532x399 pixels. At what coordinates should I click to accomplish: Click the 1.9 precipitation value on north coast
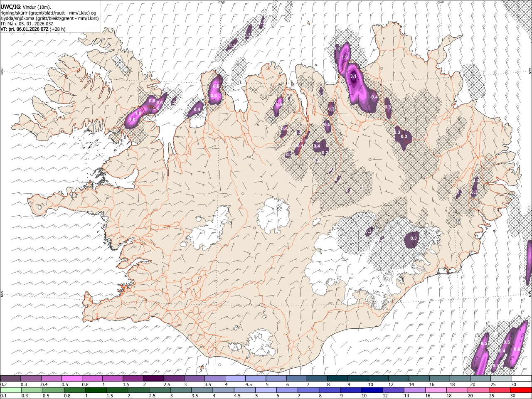pos(345,57)
